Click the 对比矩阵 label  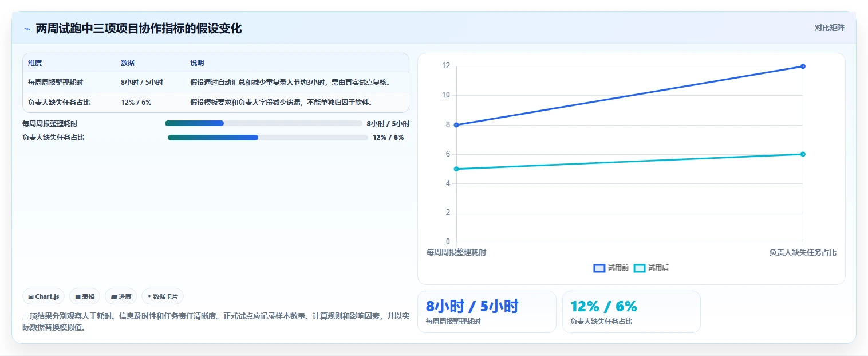pyautogui.click(x=829, y=28)
